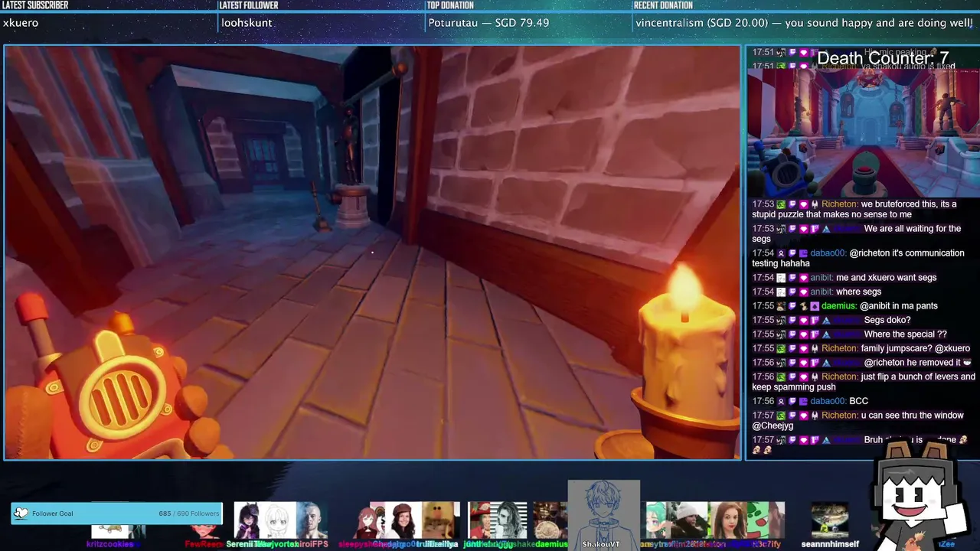Click the "LATEST FOLLOWER" header label
Viewport: 980px width, 551px height.
(x=249, y=5)
